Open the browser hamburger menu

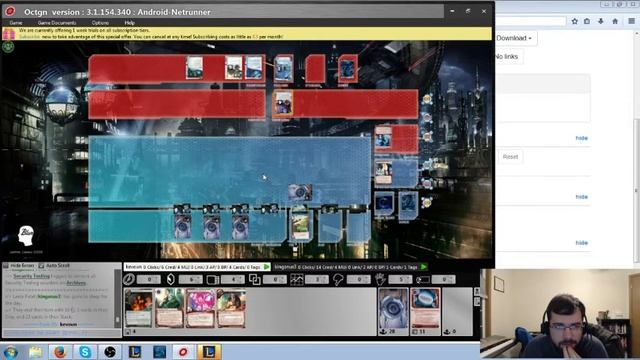click(631, 21)
